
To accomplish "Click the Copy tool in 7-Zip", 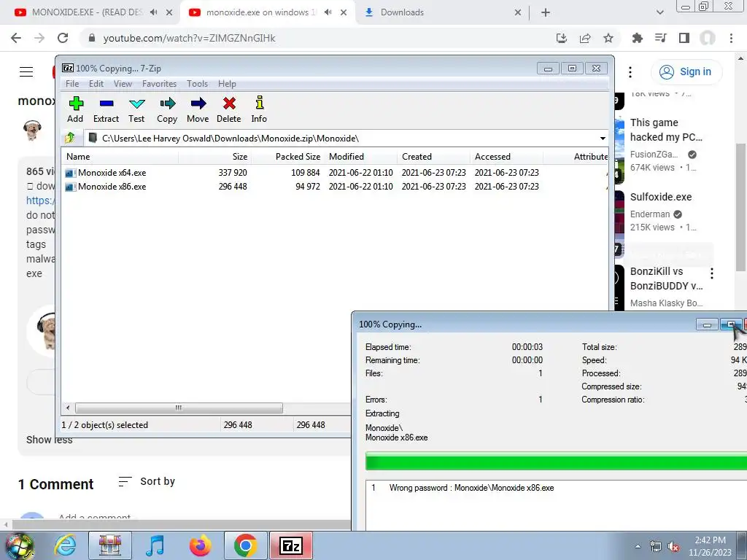I will [x=167, y=109].
